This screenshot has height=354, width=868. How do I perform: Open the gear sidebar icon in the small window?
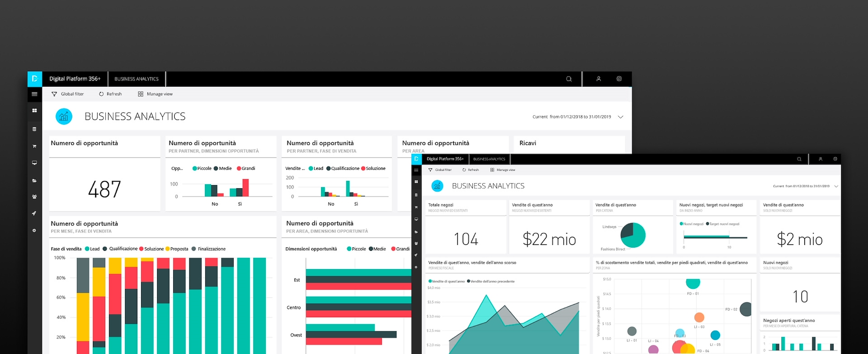pos(416,267)
